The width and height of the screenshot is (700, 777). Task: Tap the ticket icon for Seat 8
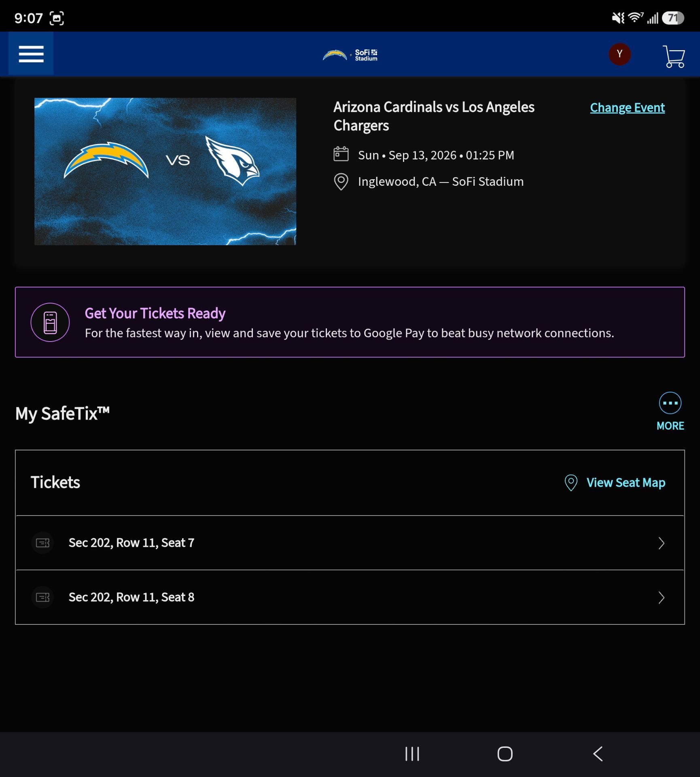42,597
